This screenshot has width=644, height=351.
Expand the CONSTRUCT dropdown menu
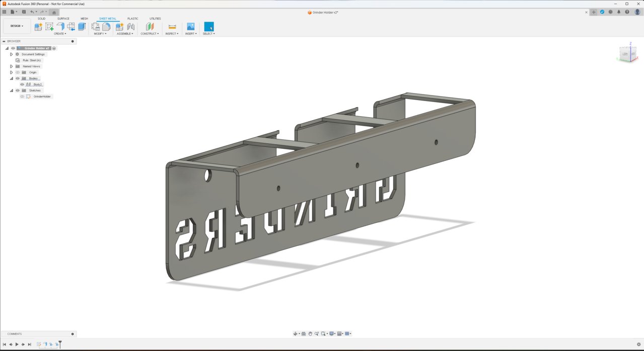[x=150, y=34]
